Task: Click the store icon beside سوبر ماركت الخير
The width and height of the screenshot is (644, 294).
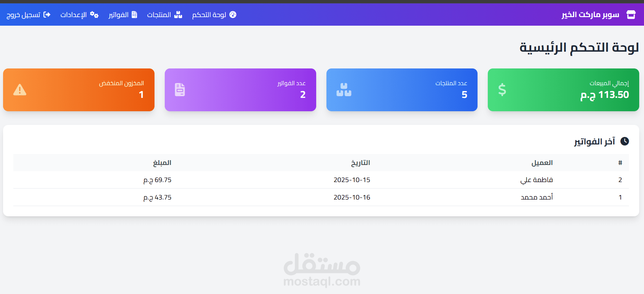Action: pos(631,14)
